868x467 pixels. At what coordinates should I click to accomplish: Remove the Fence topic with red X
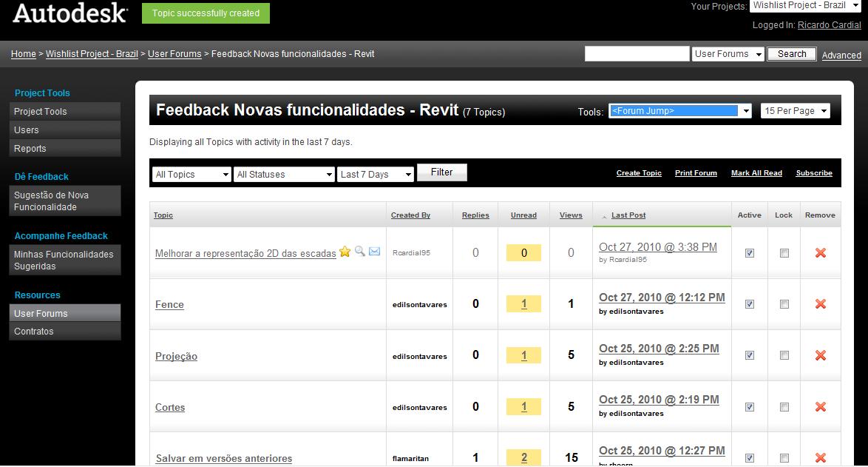point(821,303)
